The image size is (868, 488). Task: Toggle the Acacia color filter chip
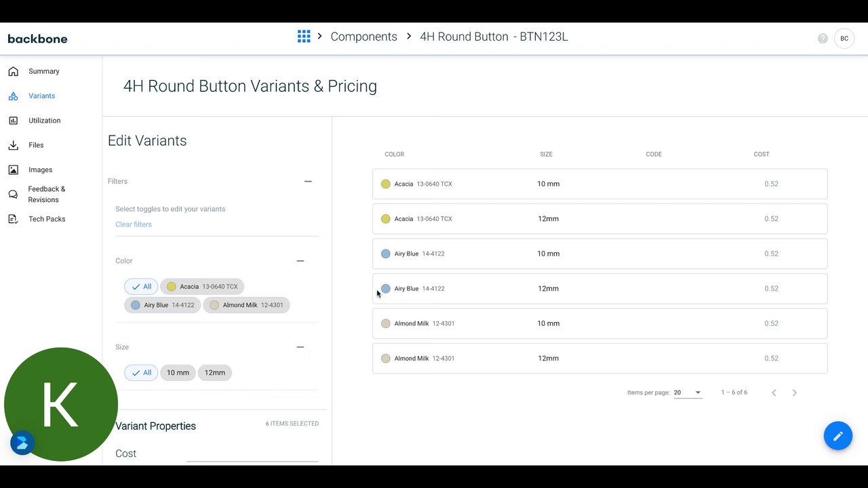point(202,287)
